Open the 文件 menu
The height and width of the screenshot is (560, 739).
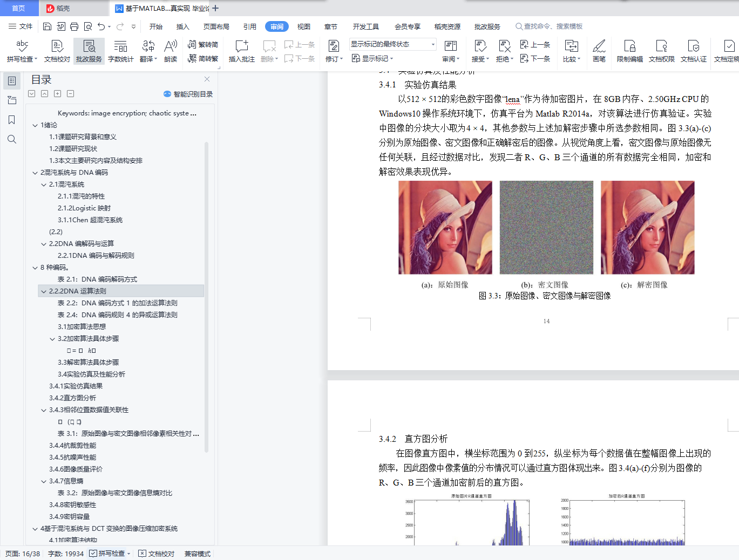[x=21, y=26]
